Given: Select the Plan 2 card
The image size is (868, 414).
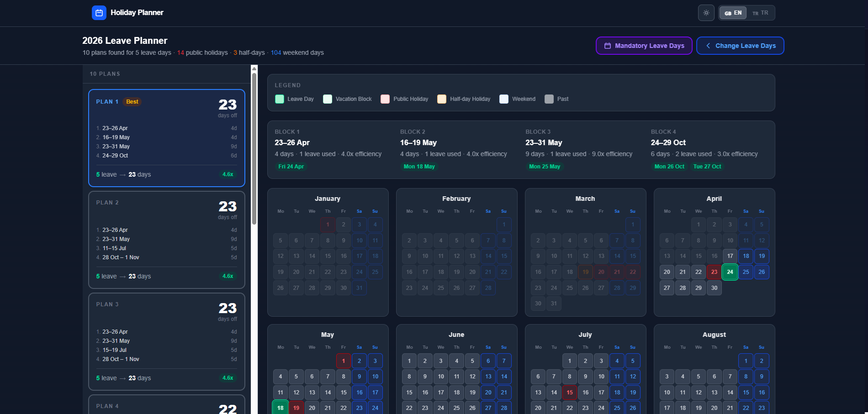Looking at the screenshot, I should (166, 239).
